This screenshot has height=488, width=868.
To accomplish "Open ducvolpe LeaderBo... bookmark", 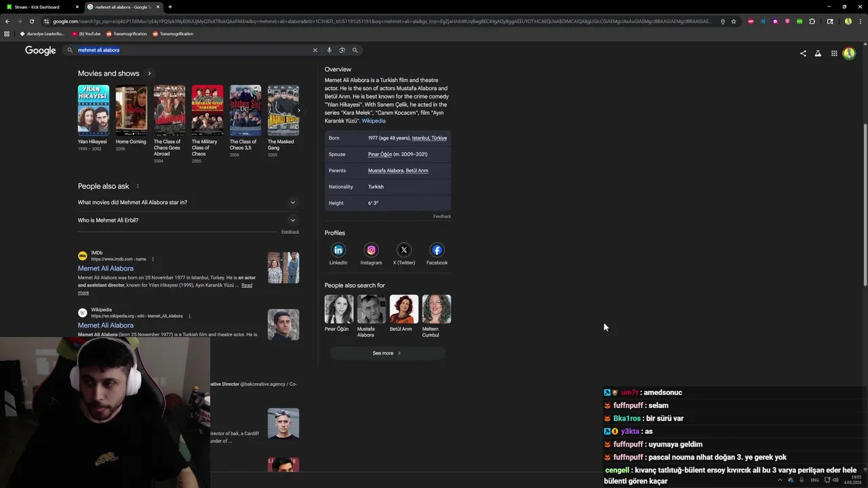I will pyautogui.click(x=42, y=33).
